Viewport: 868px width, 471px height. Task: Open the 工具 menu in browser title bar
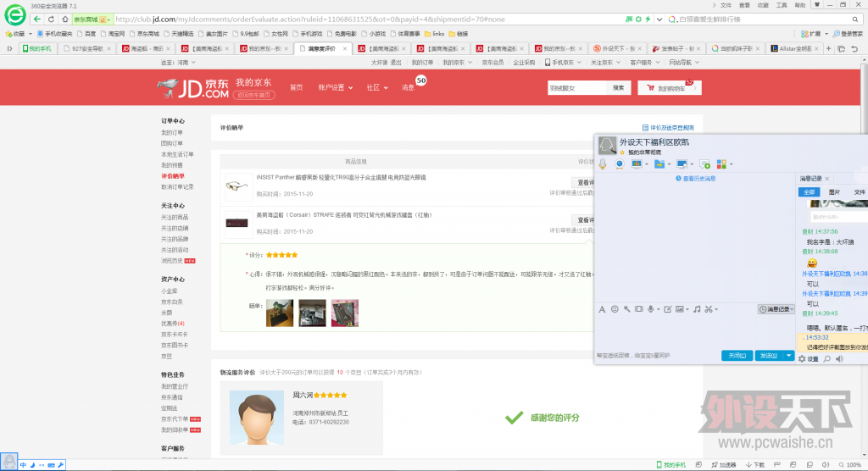click(x=781, y=5)
